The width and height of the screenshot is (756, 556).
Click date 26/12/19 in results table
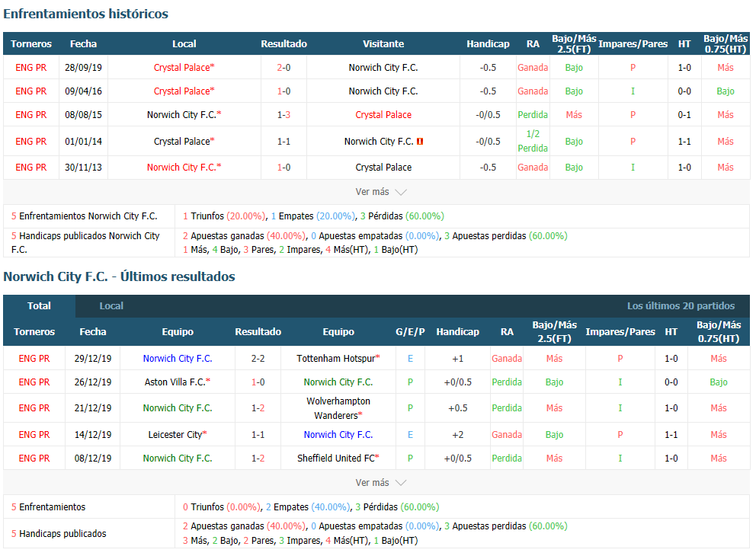click(x=92, y=382)
